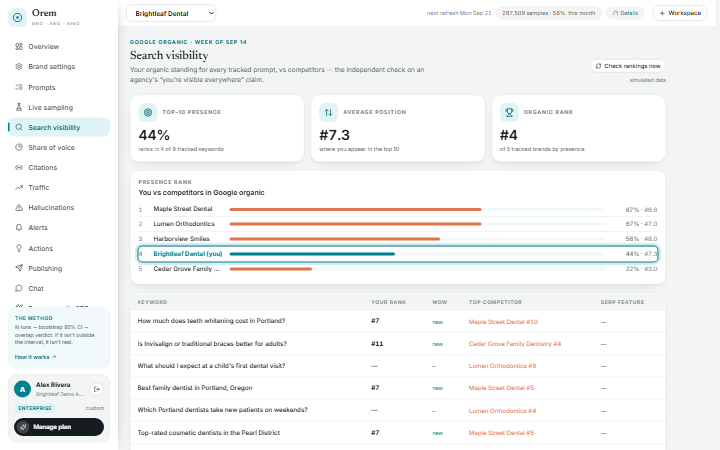
Task: Click 'What should I expect at a child's first dental visit?'
Action: coord(211,366)
